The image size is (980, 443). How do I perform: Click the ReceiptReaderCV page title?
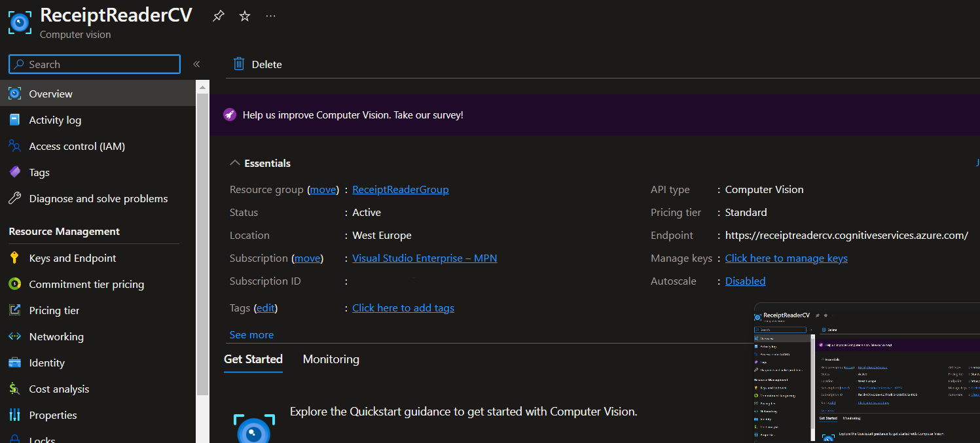tap(116, 15)
